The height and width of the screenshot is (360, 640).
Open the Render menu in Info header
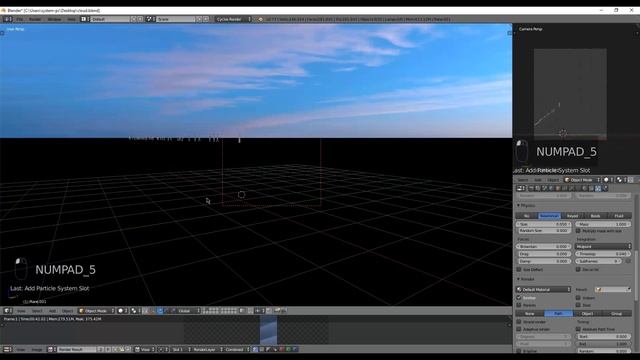click(35, 19)
